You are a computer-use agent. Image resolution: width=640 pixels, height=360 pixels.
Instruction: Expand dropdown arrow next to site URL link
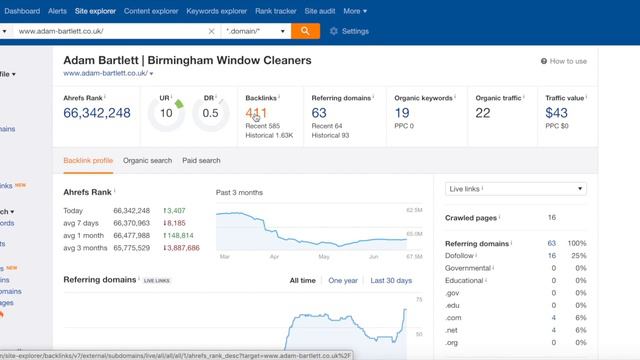click(151, 74)
